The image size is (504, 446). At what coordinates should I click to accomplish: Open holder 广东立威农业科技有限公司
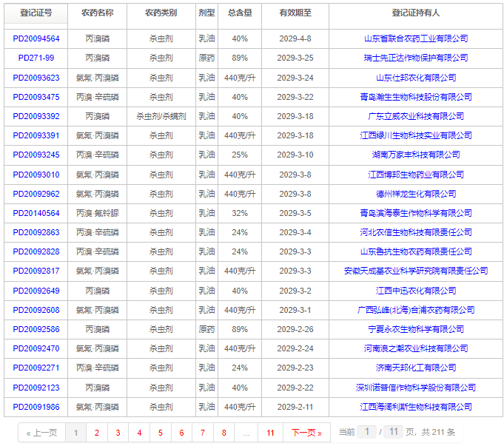click(x=416, y=117)
